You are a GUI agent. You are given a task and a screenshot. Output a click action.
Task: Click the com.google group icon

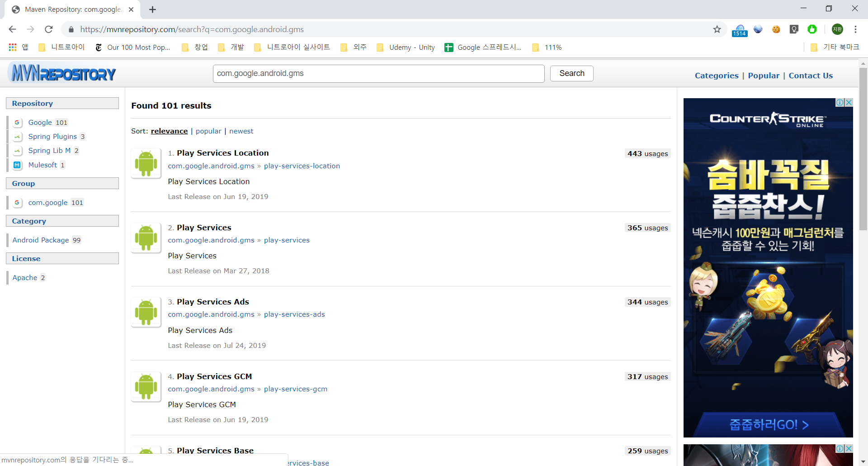(x=17, y=203)
